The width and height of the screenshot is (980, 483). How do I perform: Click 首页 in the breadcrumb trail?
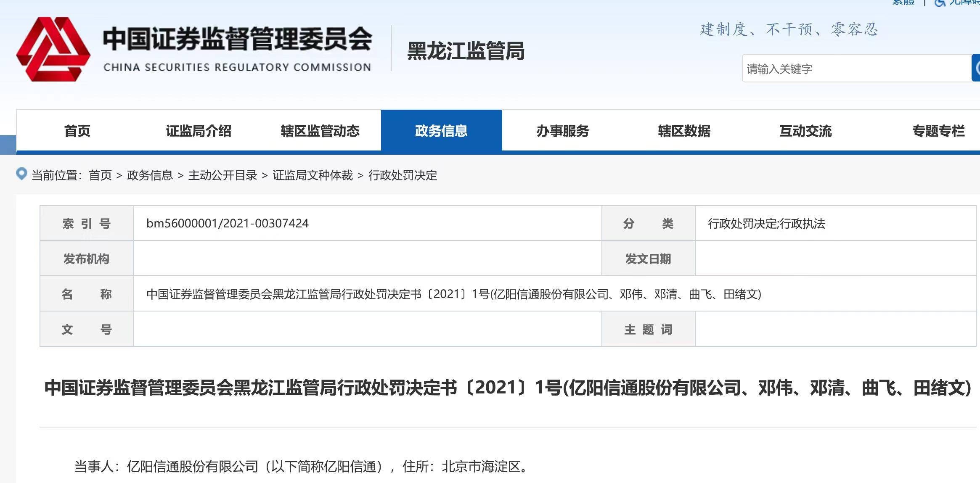click(100, 175)
